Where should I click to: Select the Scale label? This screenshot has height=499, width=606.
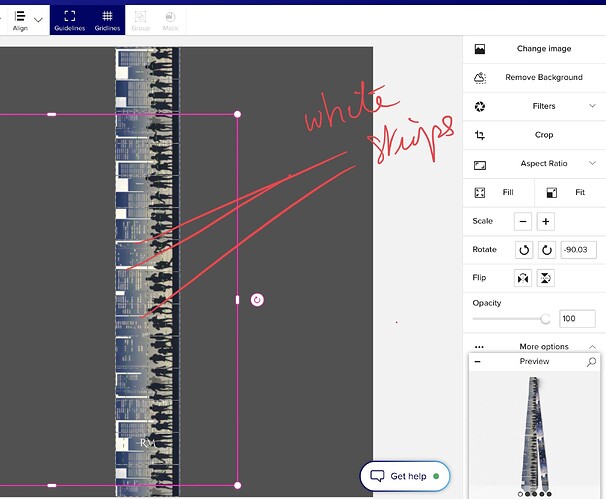[482, 221]
